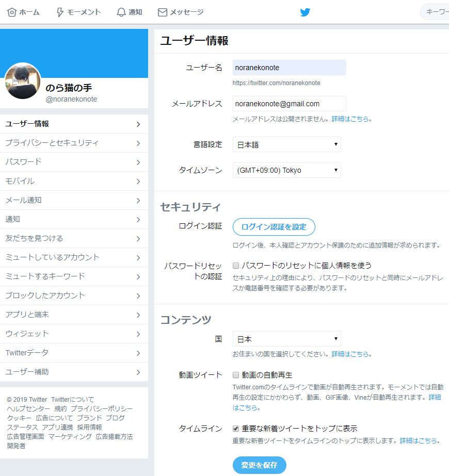The height and width of the screenshot is (476, 449).
Task: Click the Twitter bird logo
Action: (305, 12)
